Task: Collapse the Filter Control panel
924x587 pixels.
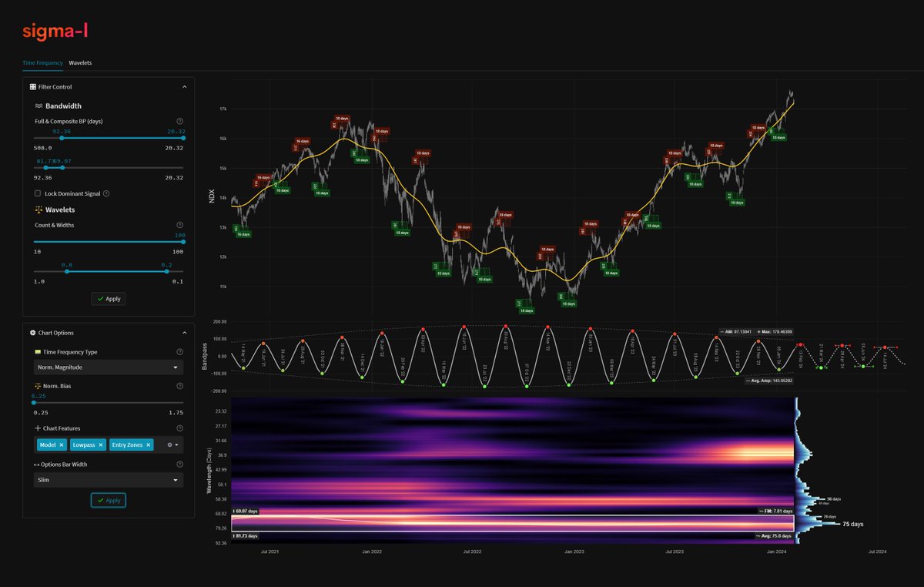Action: (x=184, y=87)
